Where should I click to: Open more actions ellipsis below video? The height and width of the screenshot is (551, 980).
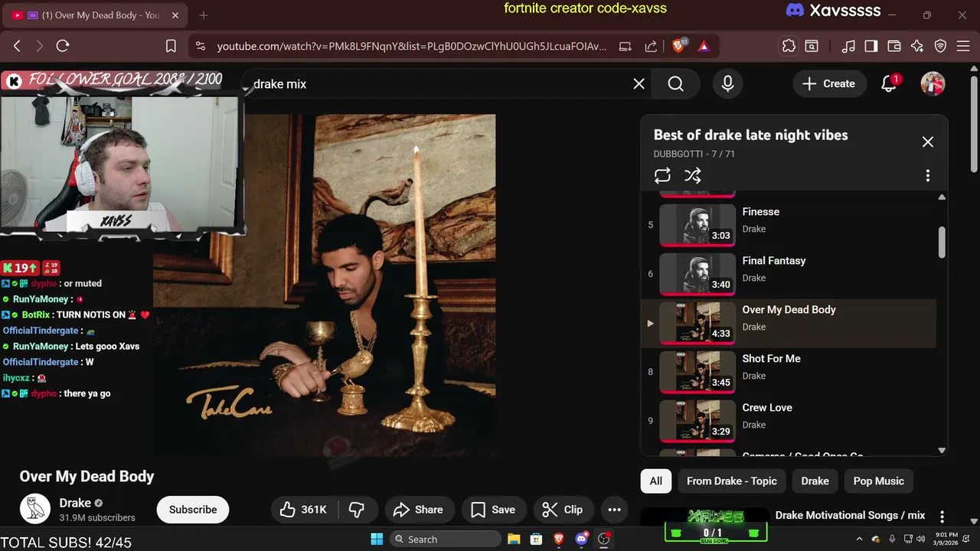(x=614, y=510)
